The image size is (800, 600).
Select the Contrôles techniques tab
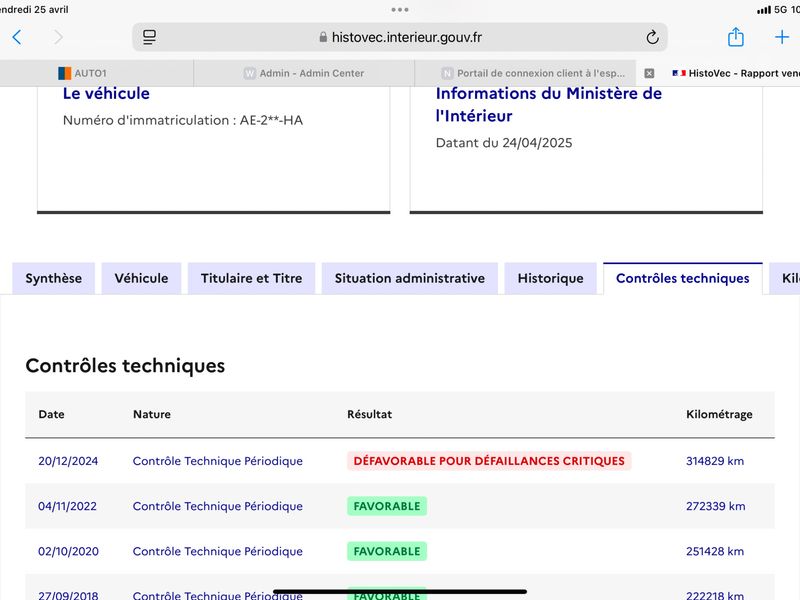pyautogui.click(x=683, y=279)
